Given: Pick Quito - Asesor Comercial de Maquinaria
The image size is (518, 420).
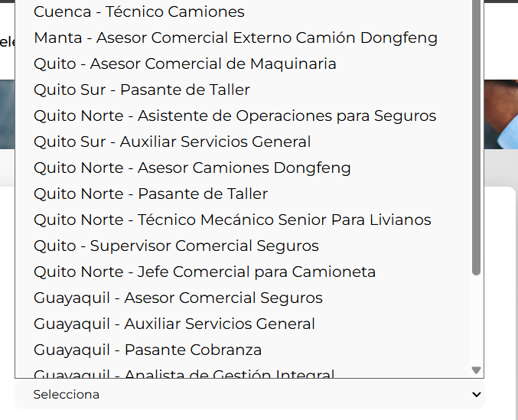Looking at the screenshot, I should click(185, 63).
